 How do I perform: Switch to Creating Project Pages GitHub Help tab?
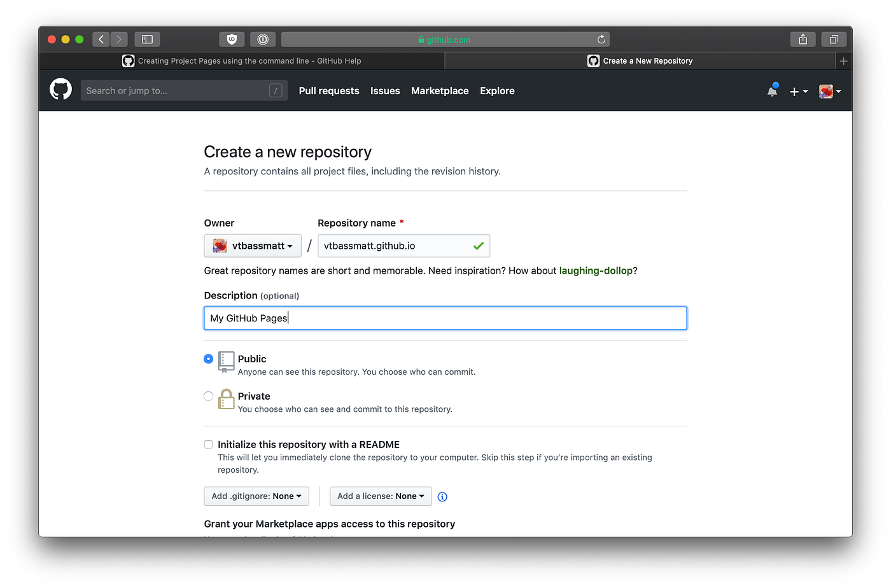pyautogui.click(x=242, y=61)
